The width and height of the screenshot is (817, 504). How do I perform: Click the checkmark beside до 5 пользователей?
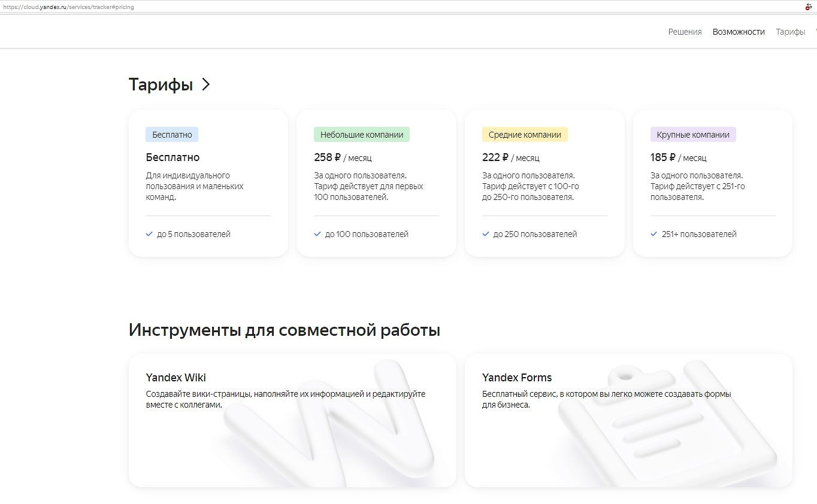tap(149, 234)
